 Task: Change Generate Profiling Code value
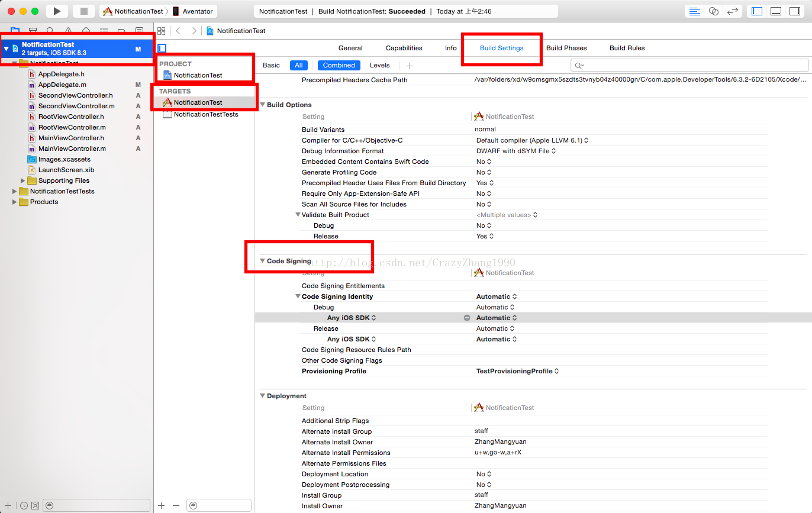point(485,172)
